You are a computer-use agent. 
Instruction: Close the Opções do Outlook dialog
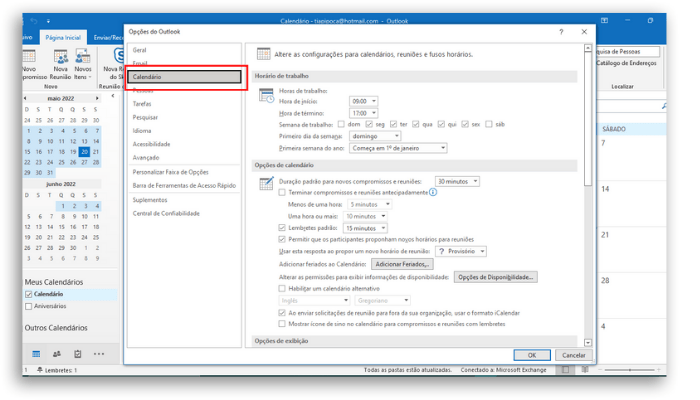(584, 32)
